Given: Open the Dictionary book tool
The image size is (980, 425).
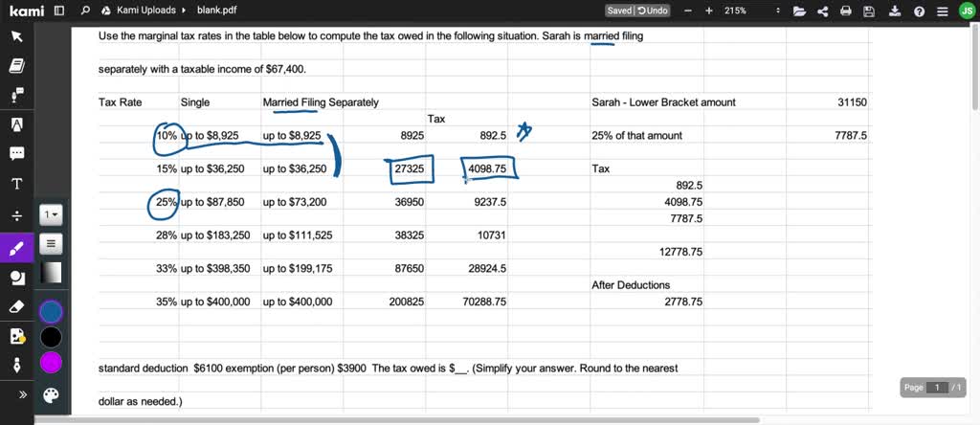Looking at the screenshot, I should 17,66.
